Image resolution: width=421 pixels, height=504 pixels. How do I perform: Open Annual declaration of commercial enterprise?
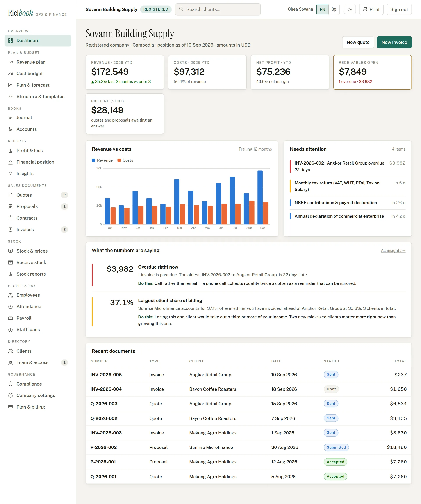[347, 216]
